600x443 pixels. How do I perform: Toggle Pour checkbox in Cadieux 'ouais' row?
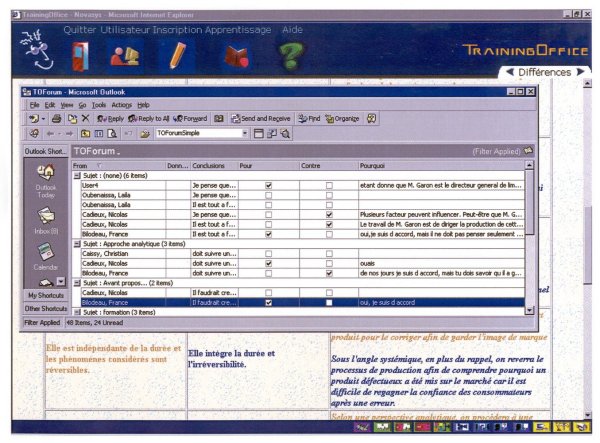coord(269,264)
